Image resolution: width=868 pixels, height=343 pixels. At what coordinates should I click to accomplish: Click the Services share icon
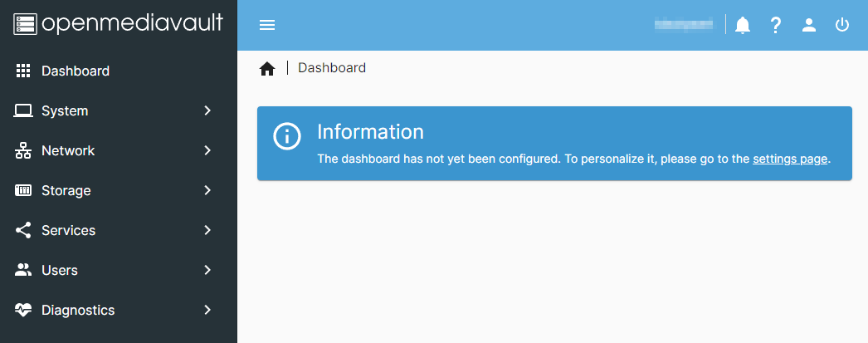[x=23, y=230]
